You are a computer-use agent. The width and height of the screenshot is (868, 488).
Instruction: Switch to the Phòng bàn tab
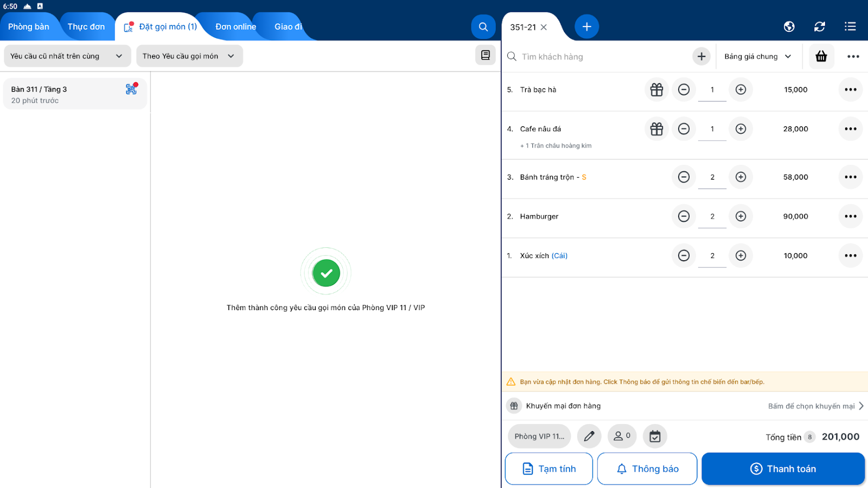point(29,27)
